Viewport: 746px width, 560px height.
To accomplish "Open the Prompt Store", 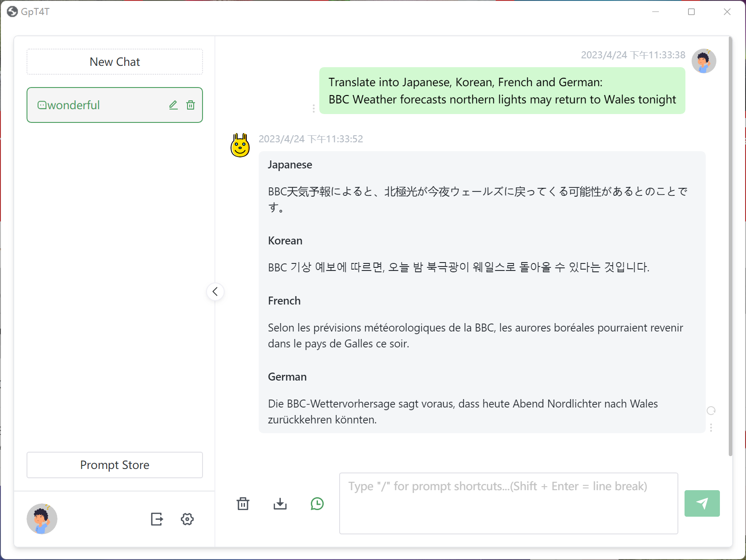I will tap(115, 465).
